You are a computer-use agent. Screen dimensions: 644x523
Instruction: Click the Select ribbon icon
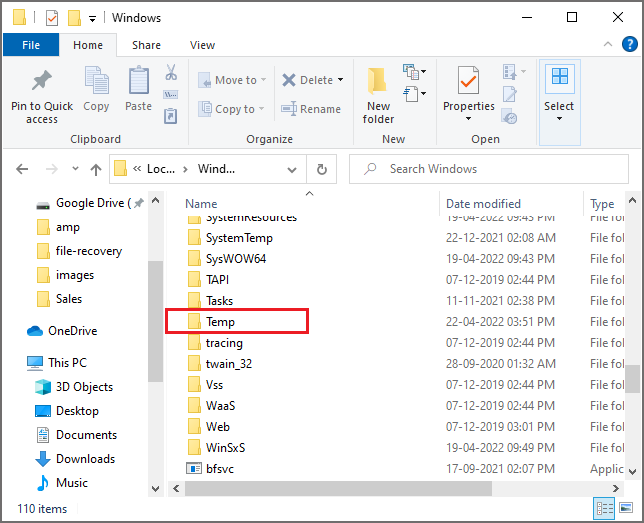pos(559,77)
